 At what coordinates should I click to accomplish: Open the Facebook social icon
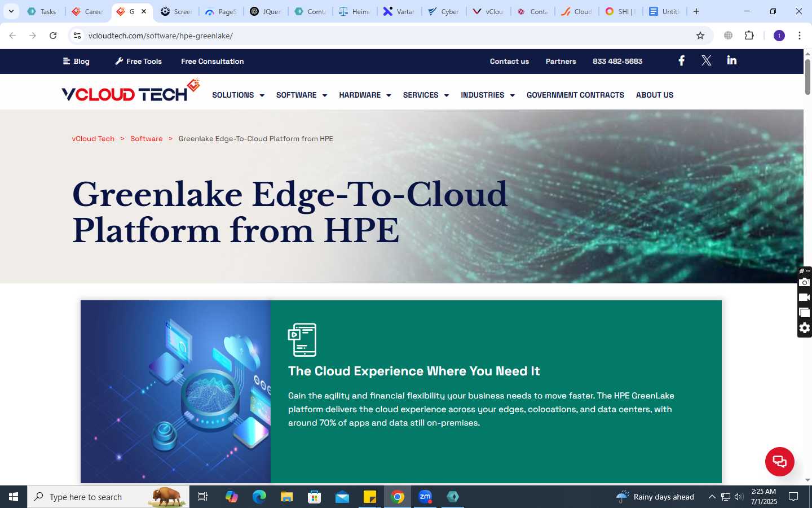[681, 60]
